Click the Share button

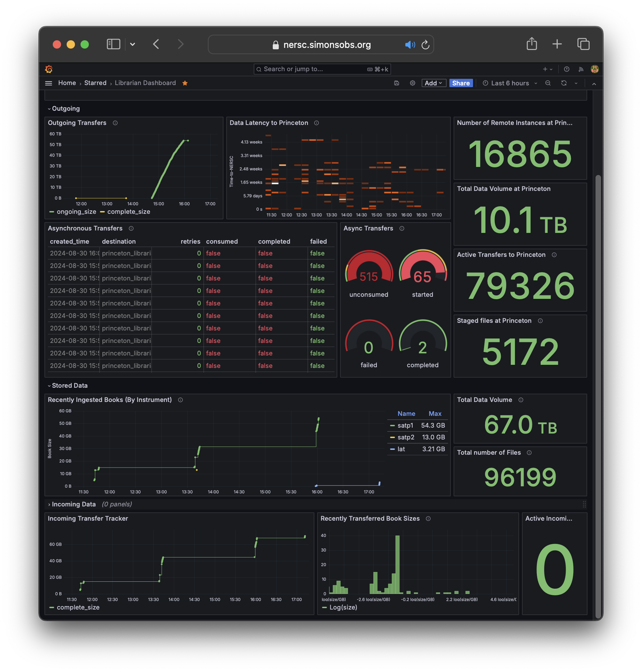[x=461, y=83]
